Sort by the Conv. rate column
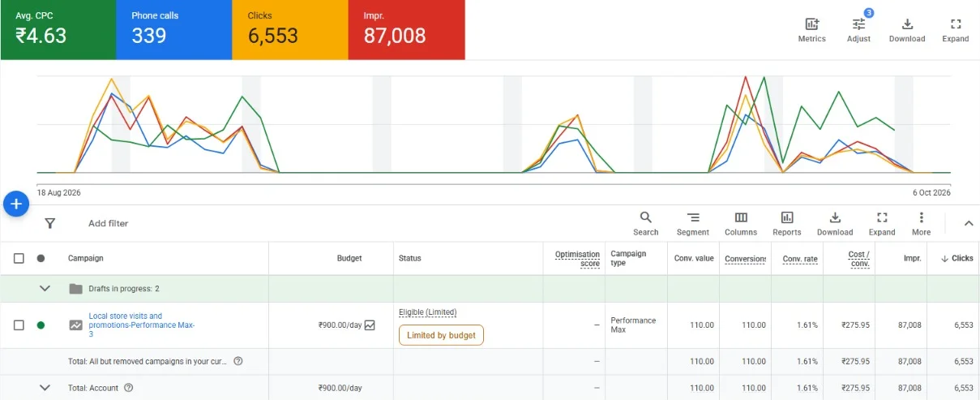 point(800,259)
